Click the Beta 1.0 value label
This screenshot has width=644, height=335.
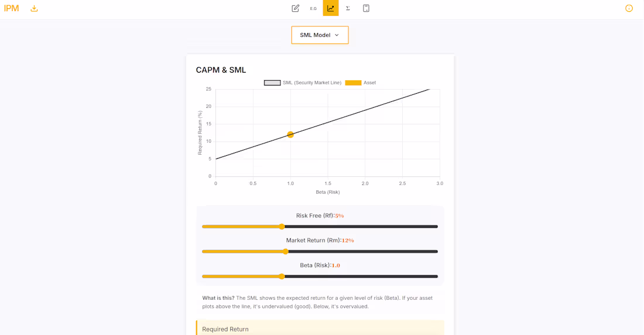pyautogui.click(x=336, y=265)
